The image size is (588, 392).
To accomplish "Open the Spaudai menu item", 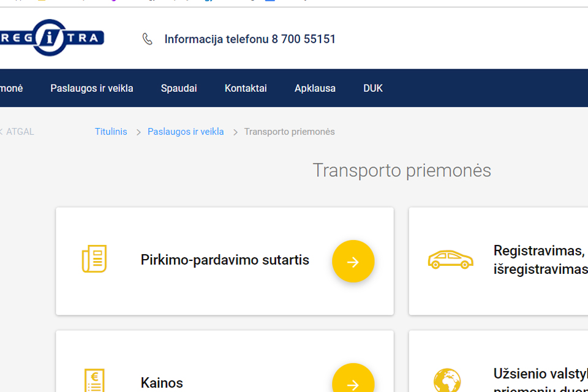I will (x=179, y=88).
